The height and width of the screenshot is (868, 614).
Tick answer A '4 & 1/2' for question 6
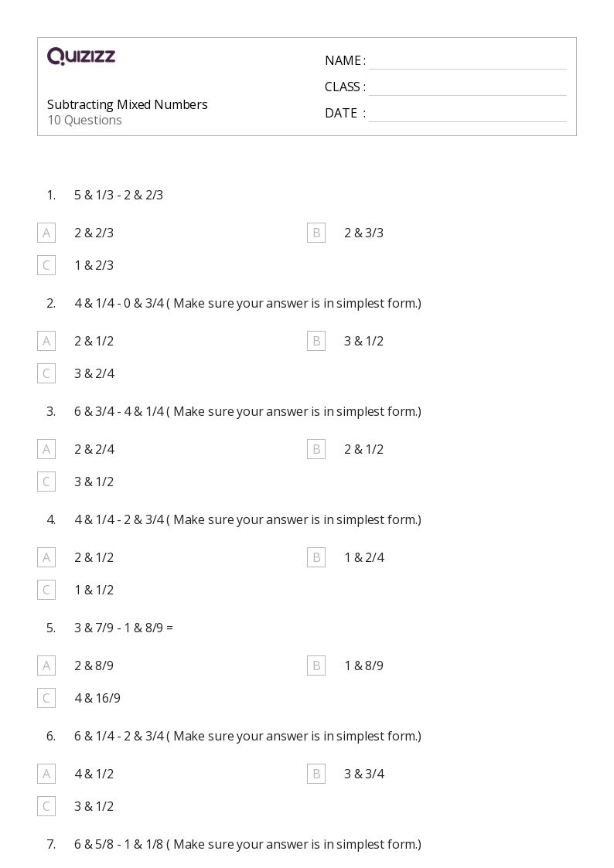[x=46, y=774]
